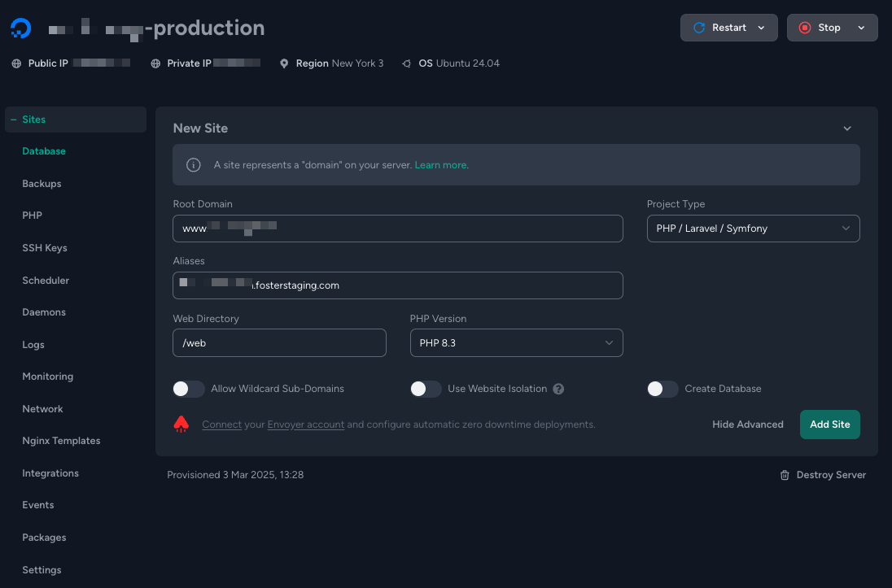Go to server Settings in sidebar
This screenshot has height=588, width=892.
42,570
